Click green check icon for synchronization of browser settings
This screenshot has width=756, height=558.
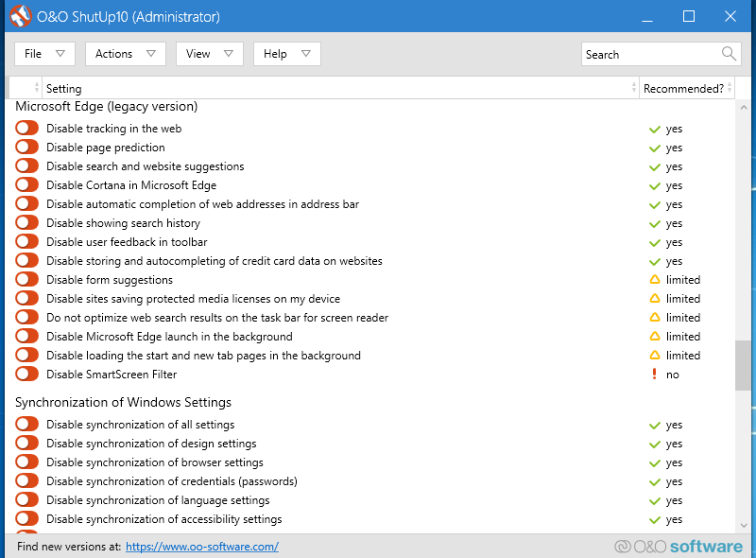click(x=654, y=462)
